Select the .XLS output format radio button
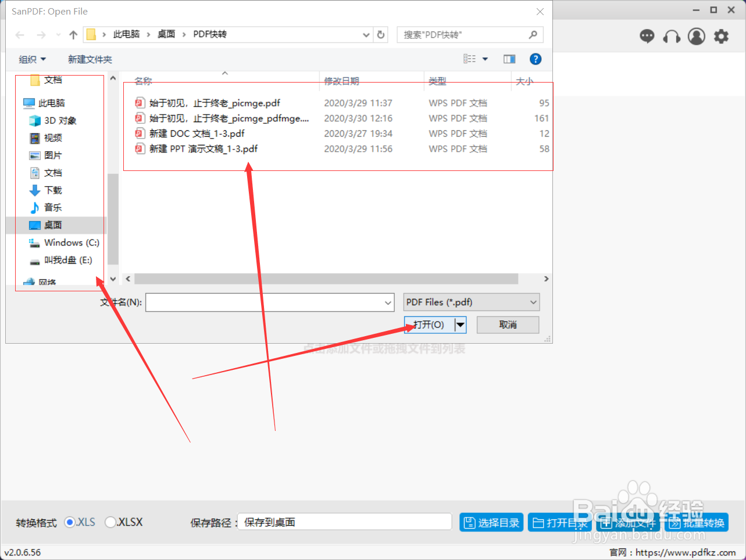Viewport: 746px width, 560px height. click(70, 522)
